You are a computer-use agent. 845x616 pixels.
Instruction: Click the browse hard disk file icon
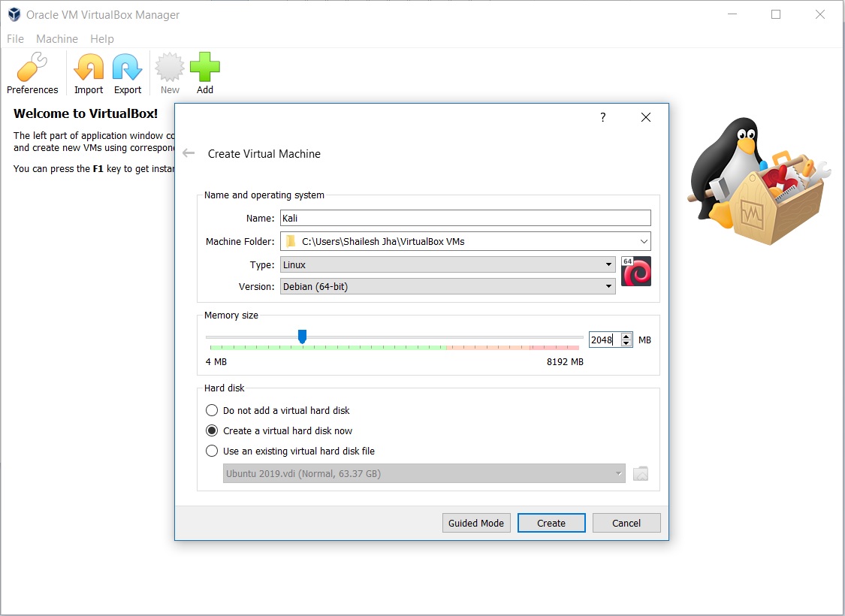640,474
